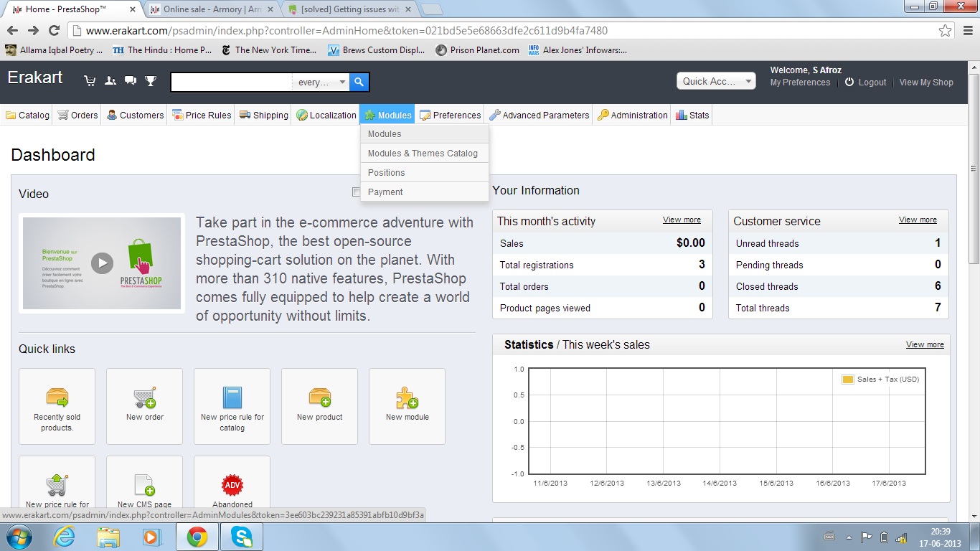Reload the page with refresh icon
The height and width of the screenshot is (551, 980).
pyautogui.click(x=54, y=31)
